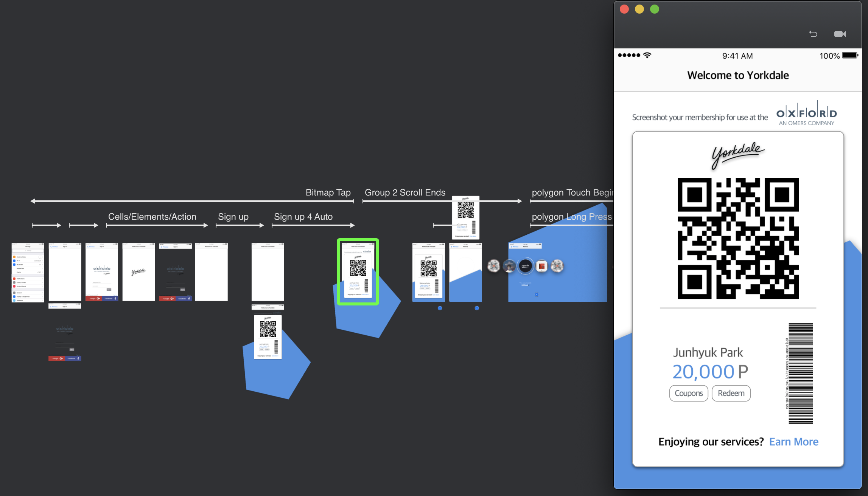This screenshot has width=868, height=496.
Task: Select the floating QR card above Rewards screen
Action: (x=466, y=217)
